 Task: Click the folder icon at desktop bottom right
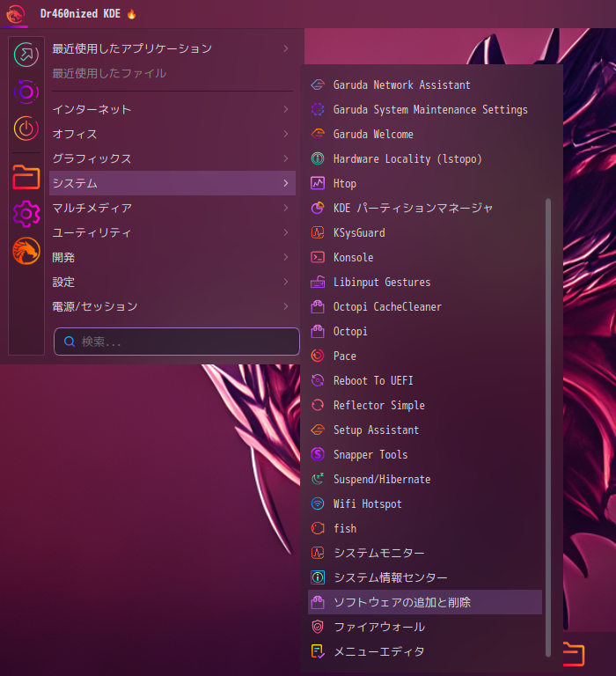click(x=574, y=654)
